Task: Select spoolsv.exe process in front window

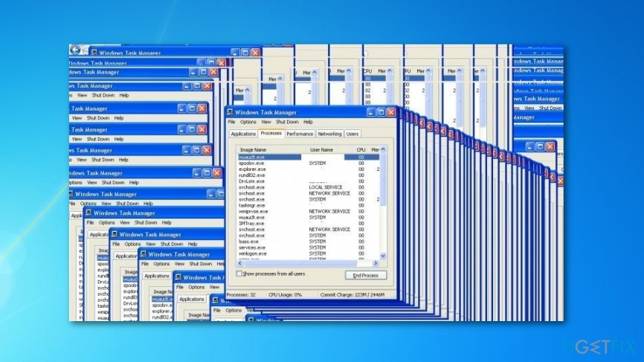Action: pyautogui.click(x=251, y=163)
